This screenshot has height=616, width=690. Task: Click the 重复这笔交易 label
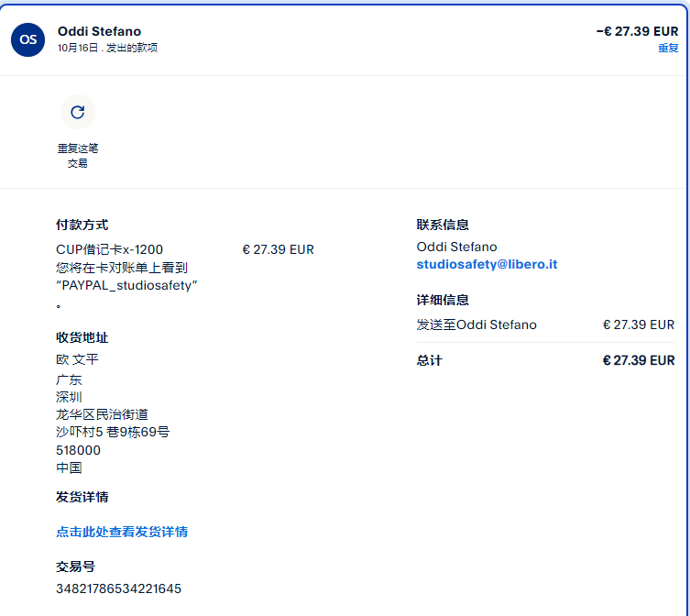pos(77,156)
